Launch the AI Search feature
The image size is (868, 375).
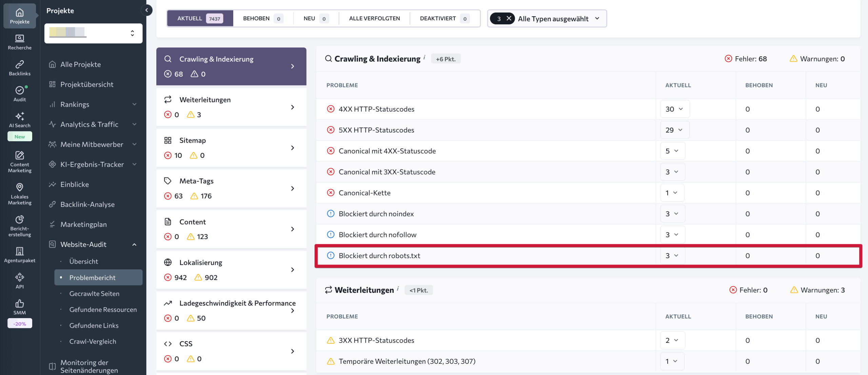click(19, 120)
